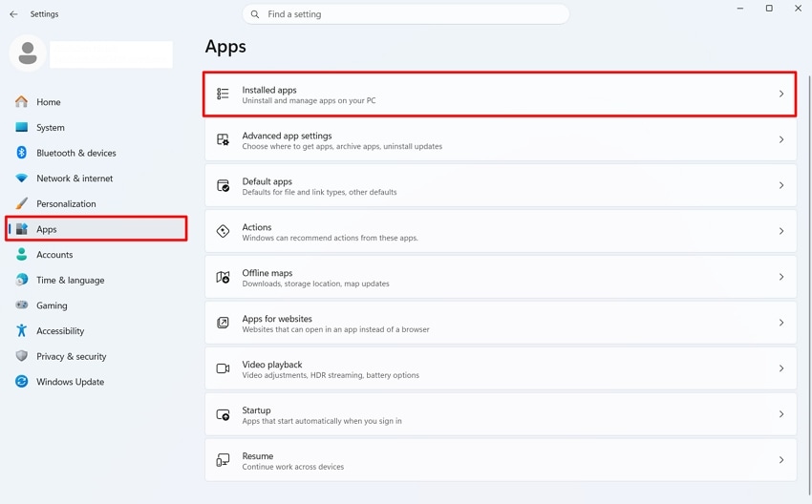Expand Resume chevron

(x=780, y=460)
